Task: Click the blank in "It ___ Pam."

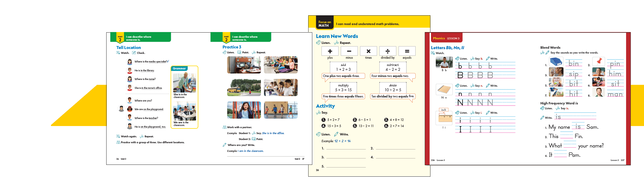Action: point(560,154)
